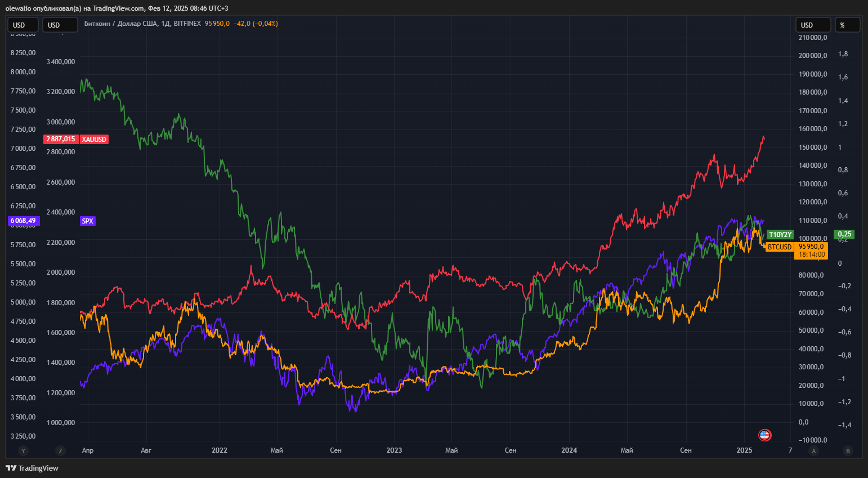Click 3 250,00 on the SPX price scale
This screenshot has height=478, width=868.
(x=23, y=436)
